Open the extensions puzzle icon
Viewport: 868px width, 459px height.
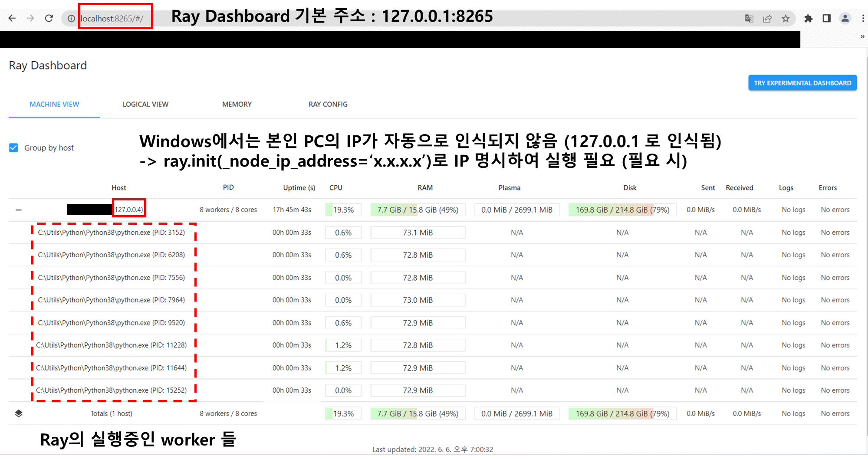(808, 19)
